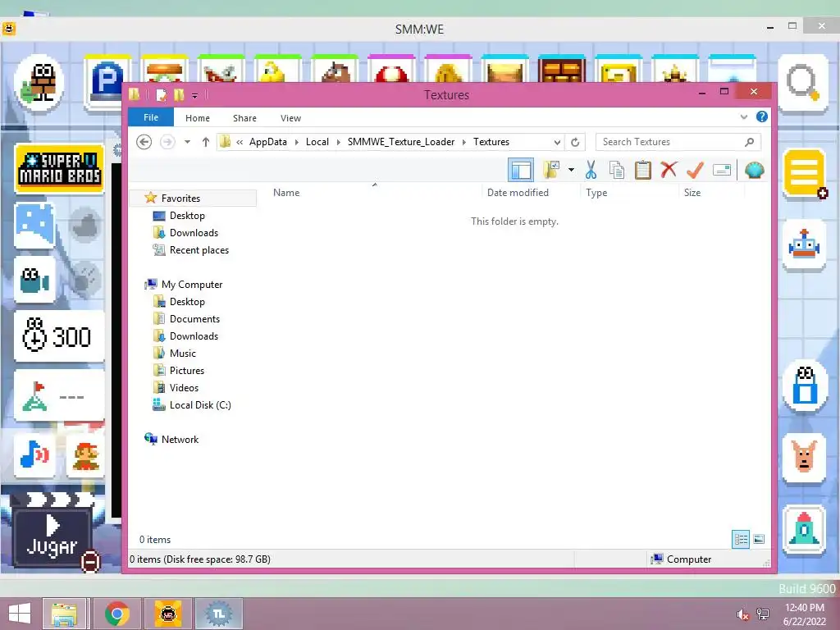Toggle the preview pane layout button
840x630 pixels.
[521, 171]
